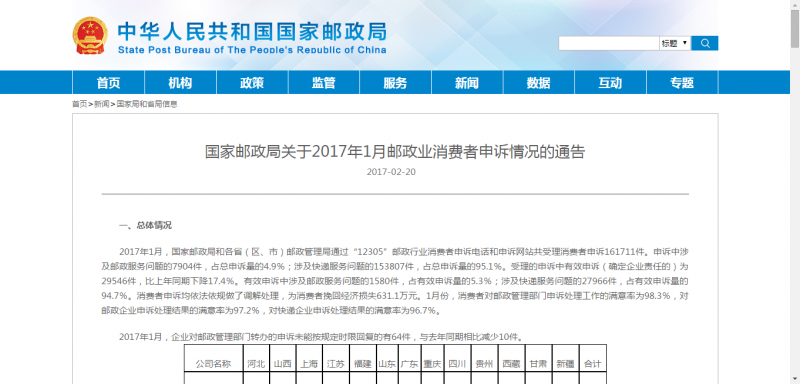Viewport: 800px width, 384px height.
Task: Click the 中华人民共和国国家邮政局 site title
Action: (x=252, y=31)
